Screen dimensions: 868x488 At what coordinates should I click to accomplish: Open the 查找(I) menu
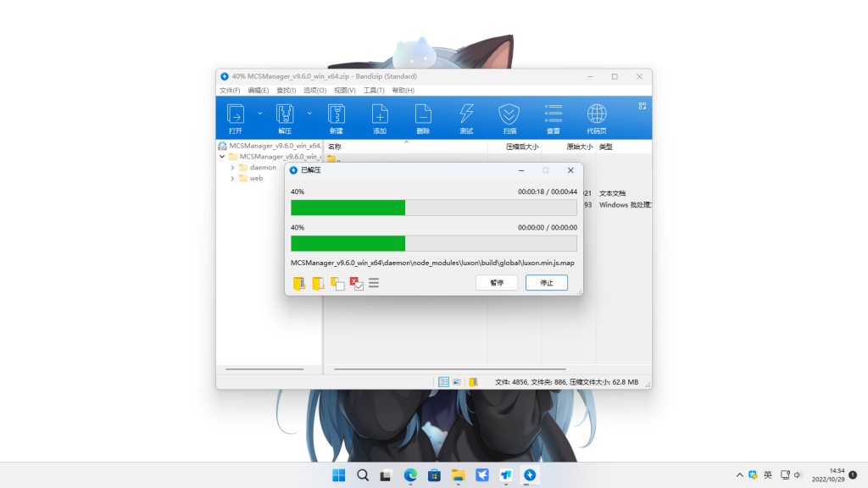[287, 90]
